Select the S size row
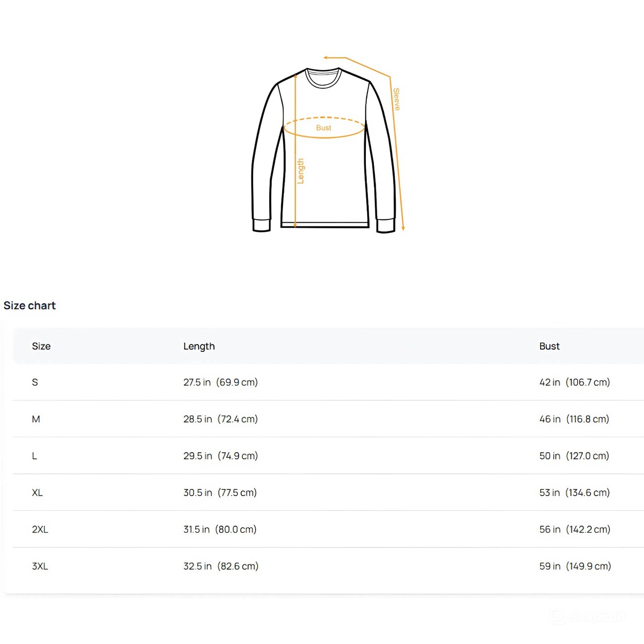Viewport: 644px width, 644px height. click(x=328, y=382)
